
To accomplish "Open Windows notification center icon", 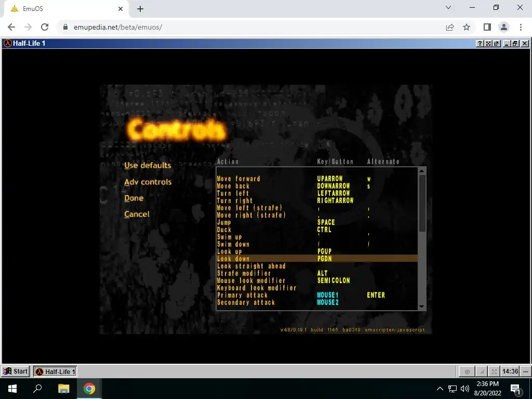I will coord(515,389).
